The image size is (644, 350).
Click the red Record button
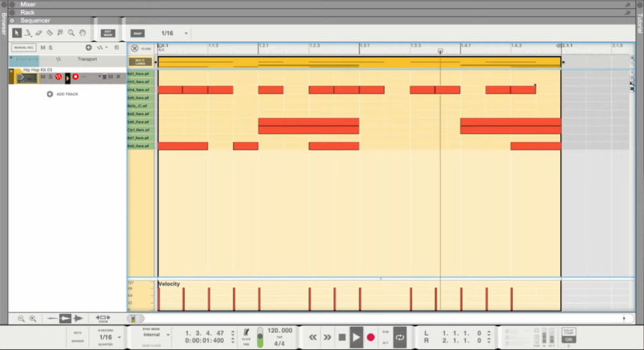[371, 337]
